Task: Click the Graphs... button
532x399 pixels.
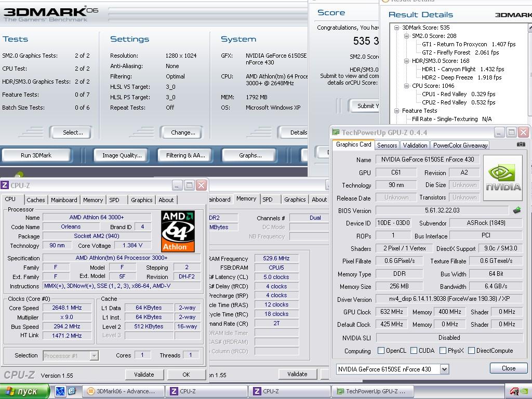Action: (x=250, y=155)
